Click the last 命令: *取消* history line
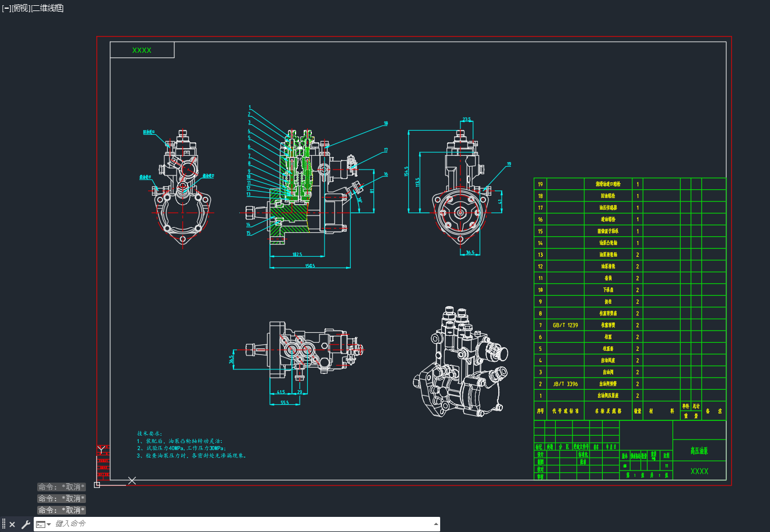This screenshot has width=770, height=532. pos(62,510)
